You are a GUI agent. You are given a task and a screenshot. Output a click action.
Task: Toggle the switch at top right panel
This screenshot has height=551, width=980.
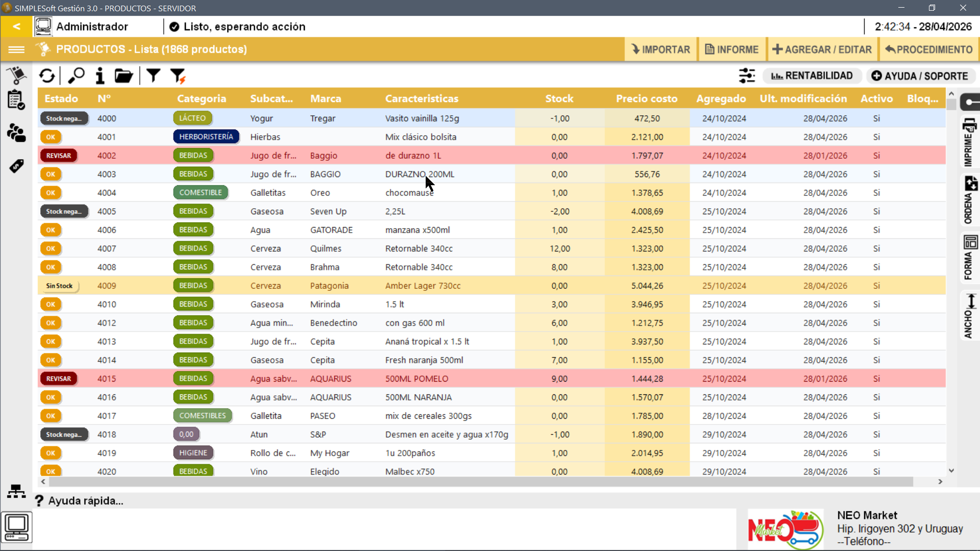971,102
